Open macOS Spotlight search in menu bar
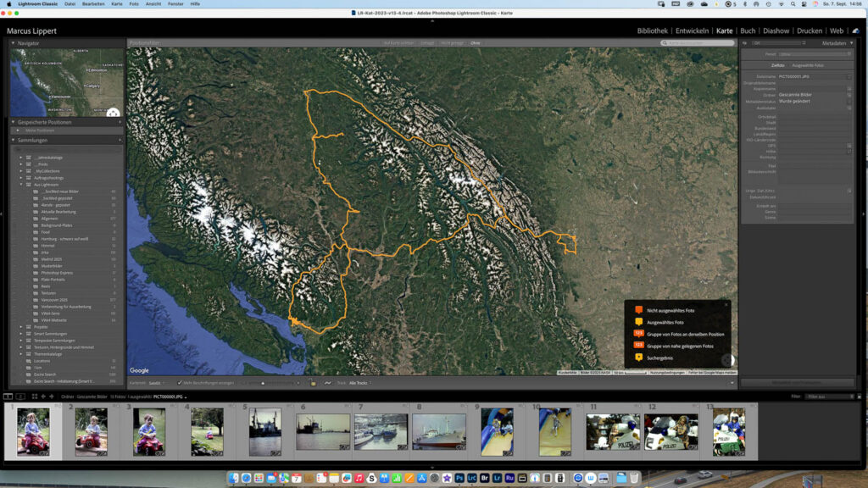Screen dimensions: 868x488 tap(793, 4)
